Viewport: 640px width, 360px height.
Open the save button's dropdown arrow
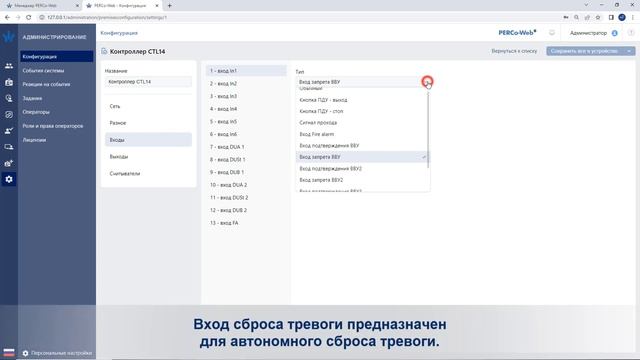coord(629,51)
